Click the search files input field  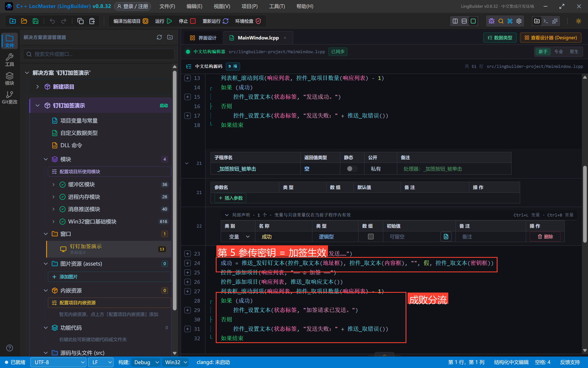(99, 54)
